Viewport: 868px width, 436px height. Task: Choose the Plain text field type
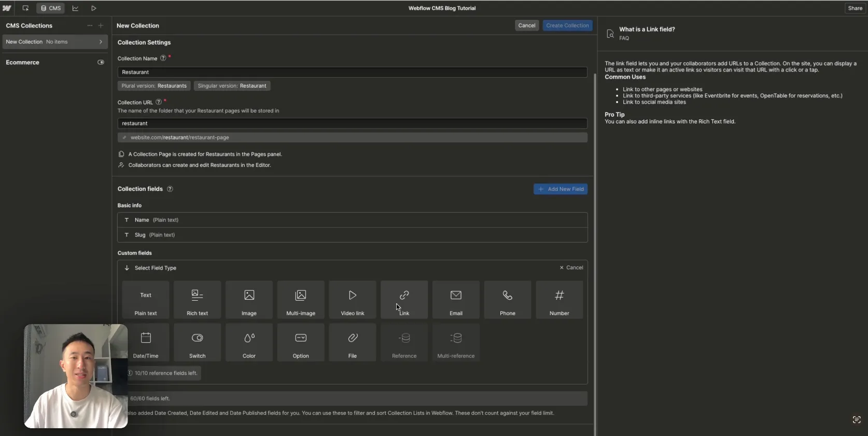[x=146, y=300]
